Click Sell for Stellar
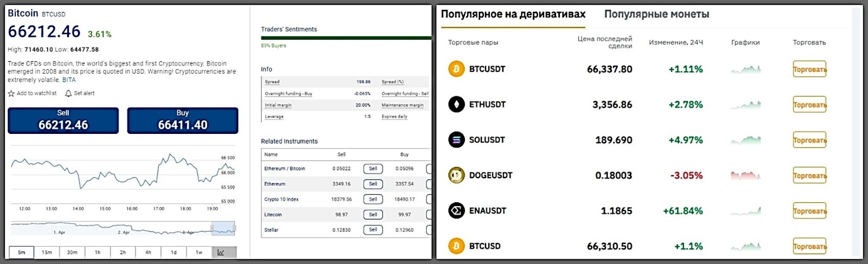This screenshot has height=264, width=868. [x=373, y=230]
